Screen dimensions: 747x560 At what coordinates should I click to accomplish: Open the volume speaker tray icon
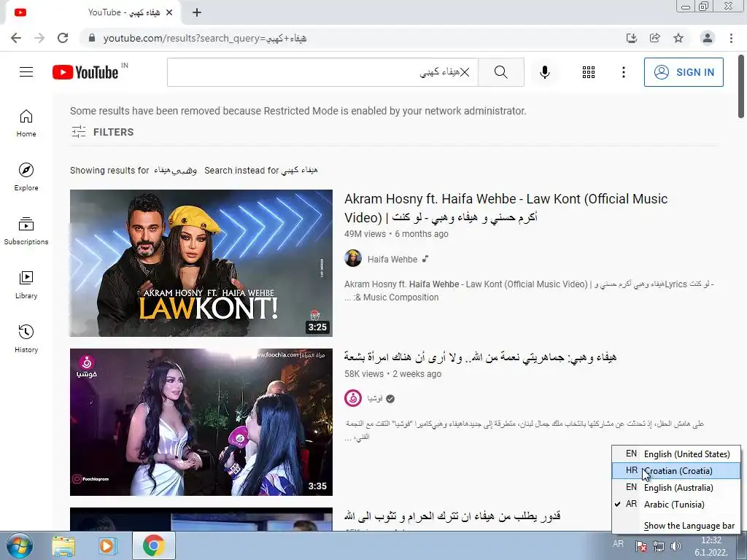click(676, 545)
